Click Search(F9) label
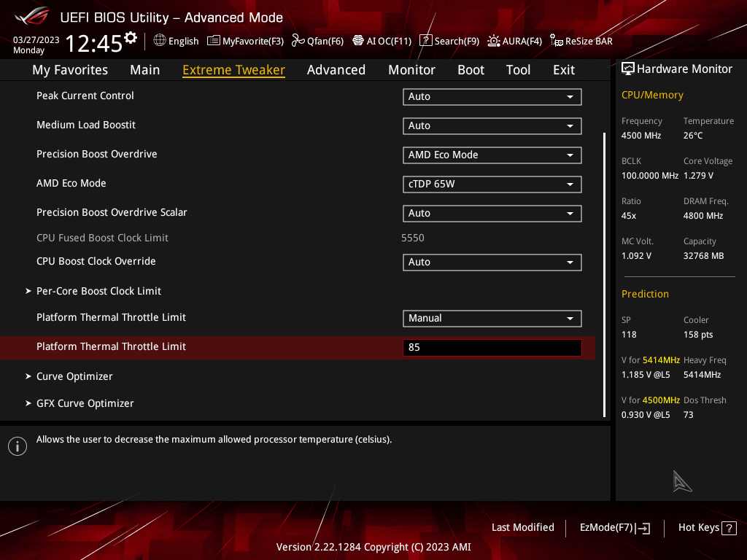This screenshot has width=747, height=560. (x=457, y=41)
